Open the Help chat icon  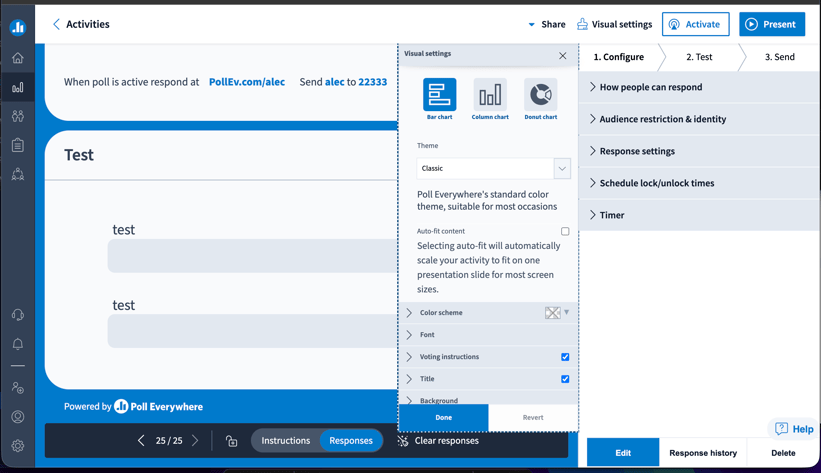(x=794, y=429)
